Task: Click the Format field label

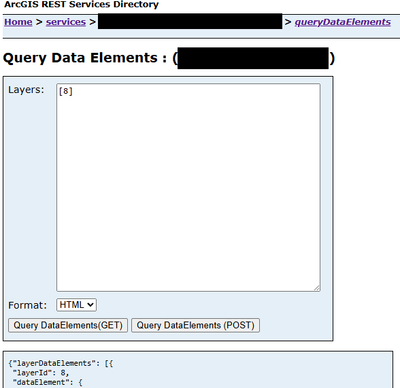Action: click(x=28, y=305)
